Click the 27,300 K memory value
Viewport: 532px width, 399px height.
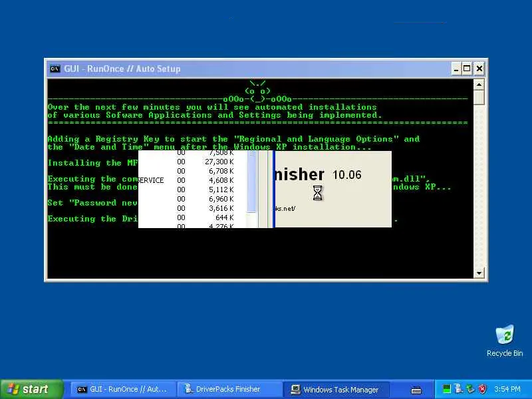(219, 162)
